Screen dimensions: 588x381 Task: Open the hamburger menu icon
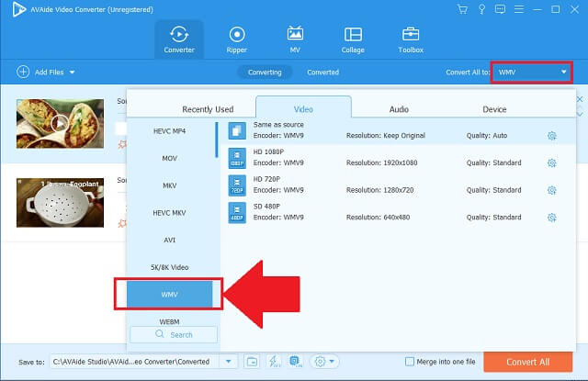pos(519,9)
